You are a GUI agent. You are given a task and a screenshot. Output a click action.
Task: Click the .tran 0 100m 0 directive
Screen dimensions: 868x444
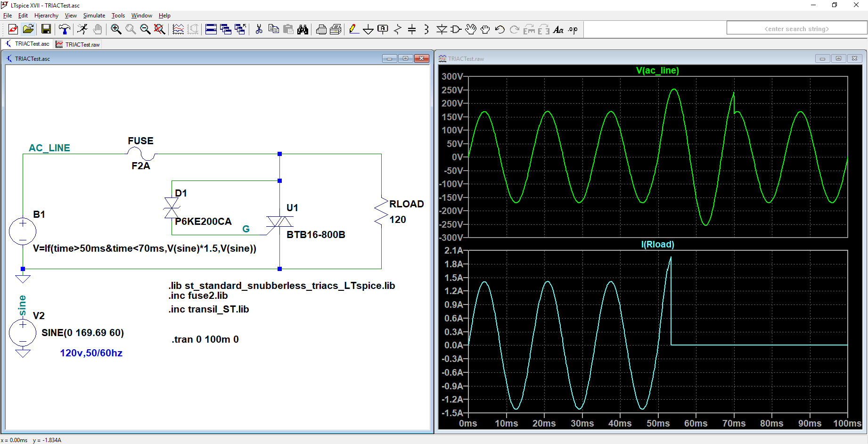point(205,339)
